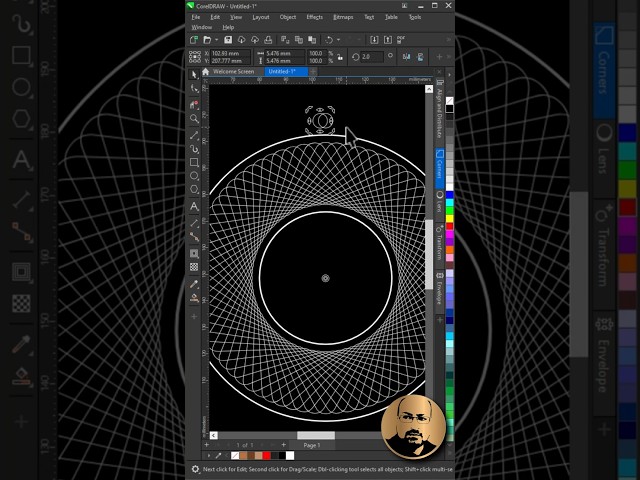Expand the property bar quick customize plus
Viewport: 640px width, 480px height.
439,57
